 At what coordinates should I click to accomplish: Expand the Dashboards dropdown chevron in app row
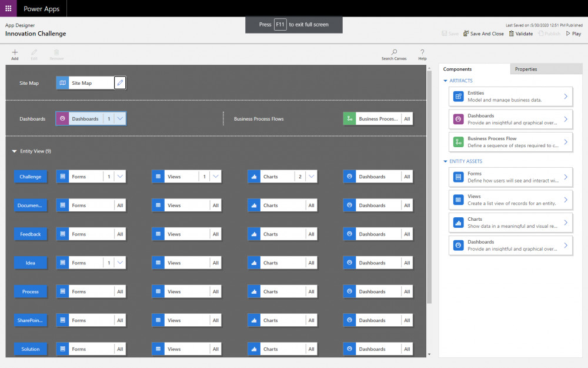(120, 118)
